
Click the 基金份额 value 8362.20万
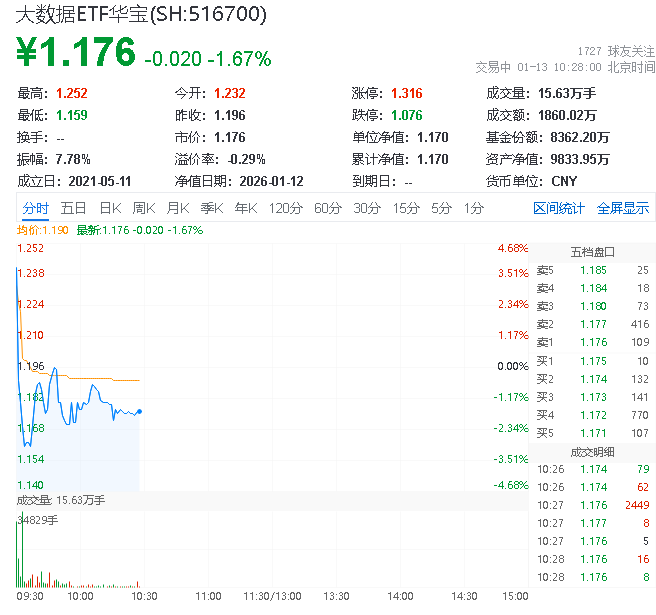[x=580, y=137]
